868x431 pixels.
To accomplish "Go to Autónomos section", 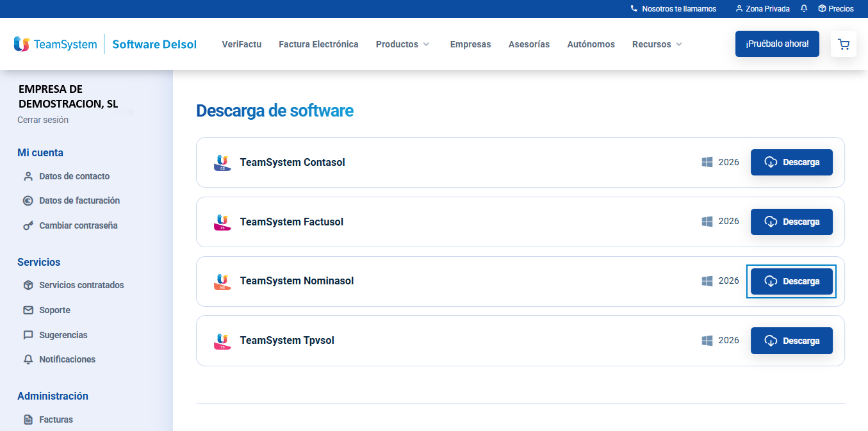I will tap(591, 44).
